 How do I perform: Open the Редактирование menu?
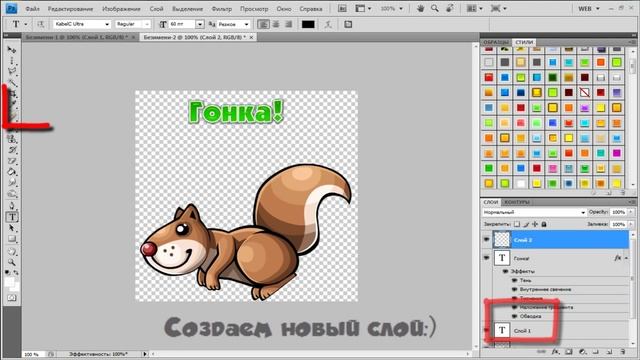[x=70, y=9]
